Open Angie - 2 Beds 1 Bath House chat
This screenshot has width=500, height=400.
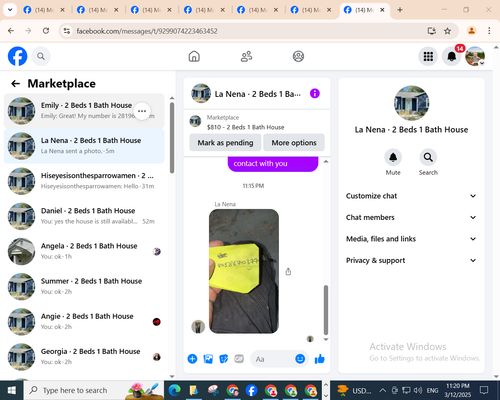(84, 322)
